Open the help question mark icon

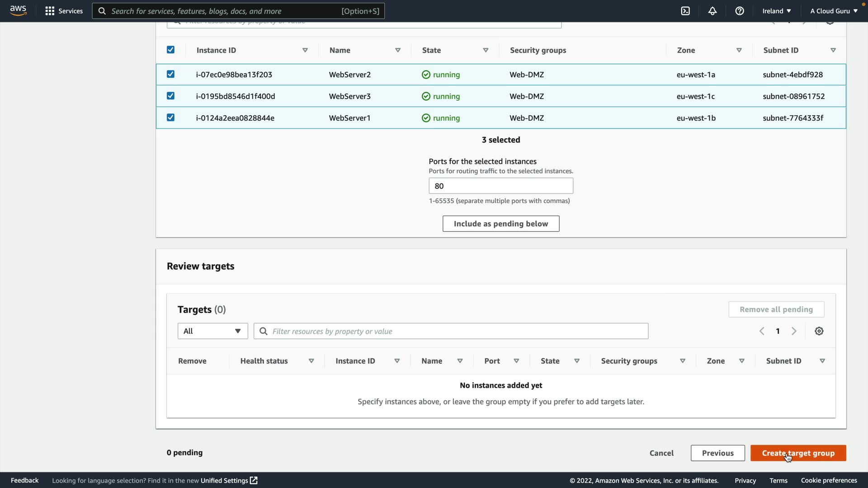tap(740, 11)
